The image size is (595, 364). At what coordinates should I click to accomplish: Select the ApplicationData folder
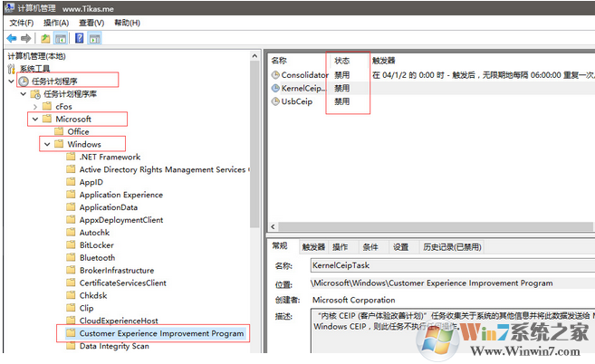click(109, 207)
